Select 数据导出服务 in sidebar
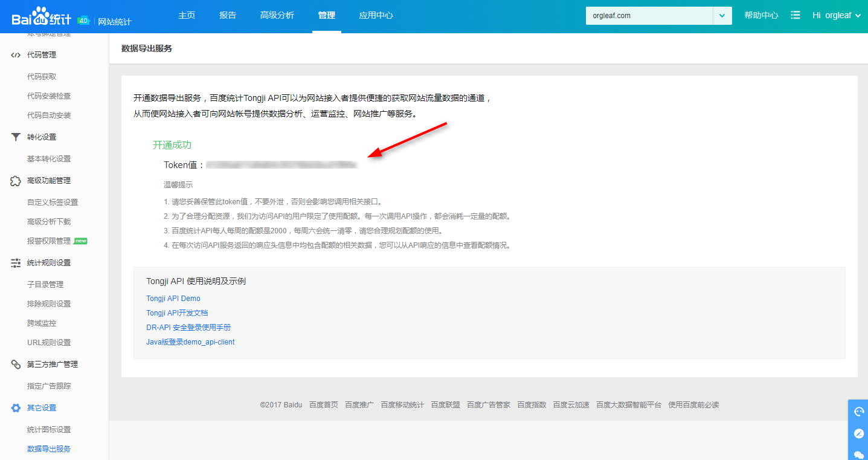The image size is (868, 460). [x=49, y=449]
